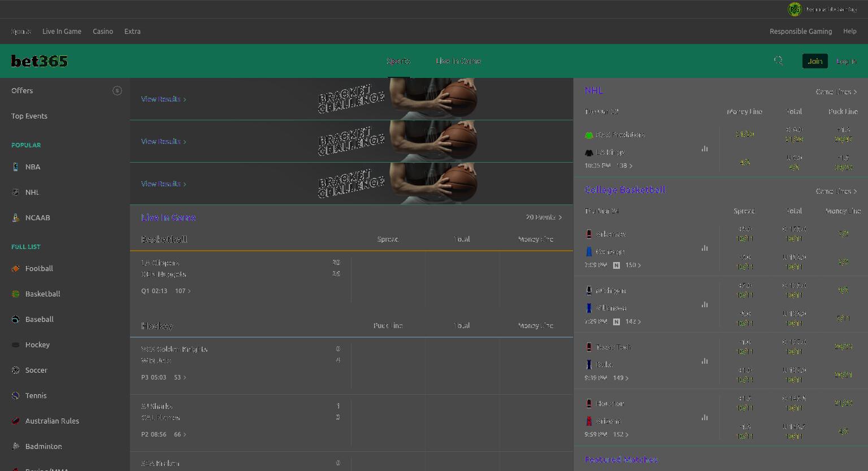
Task: Expand the 107 markets for Clippers vs Nuggets
Action: [183, 291]
